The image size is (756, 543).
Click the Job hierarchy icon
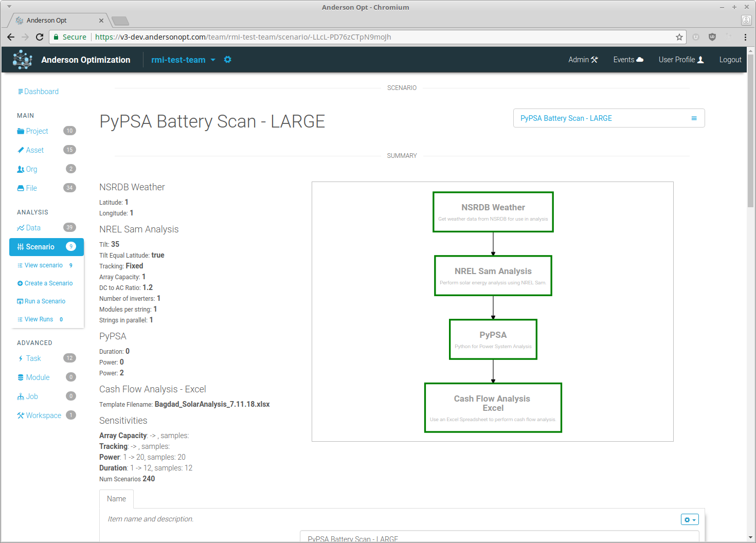tap(21, 396)
